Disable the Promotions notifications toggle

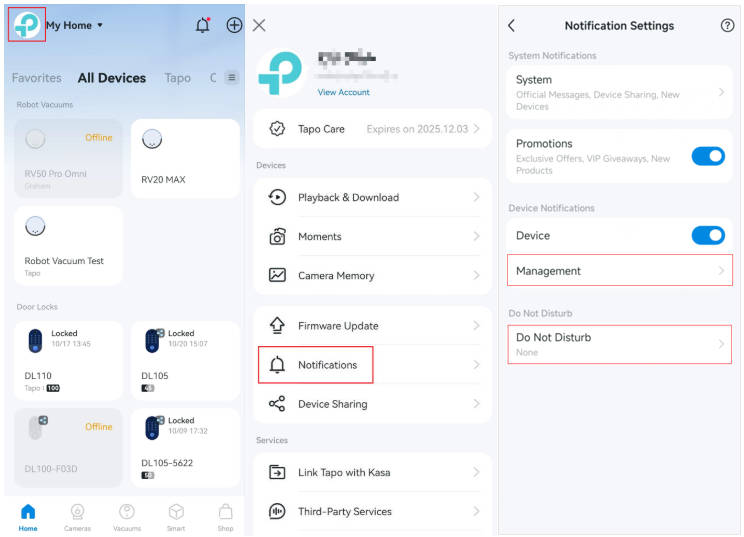click(708, 156)
